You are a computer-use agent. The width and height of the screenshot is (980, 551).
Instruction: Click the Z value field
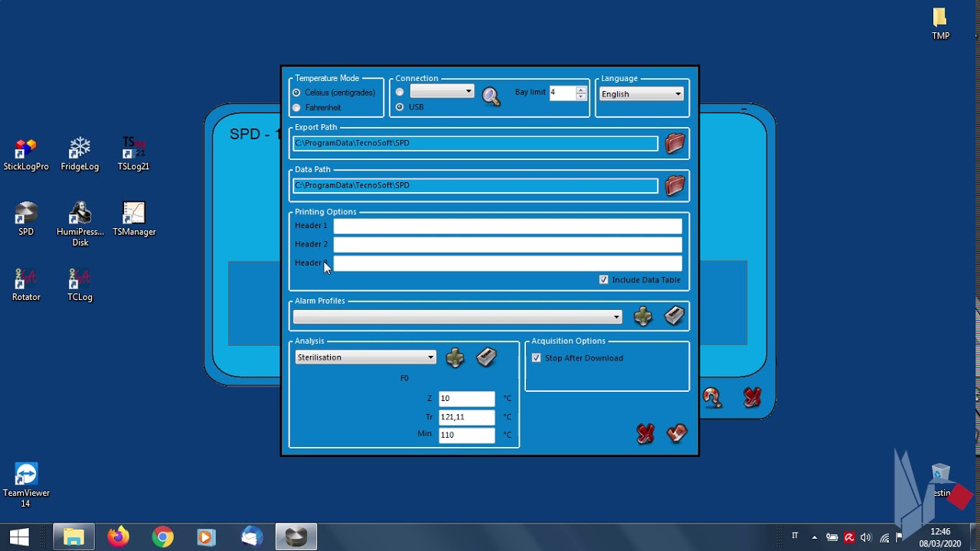(467, 399)
